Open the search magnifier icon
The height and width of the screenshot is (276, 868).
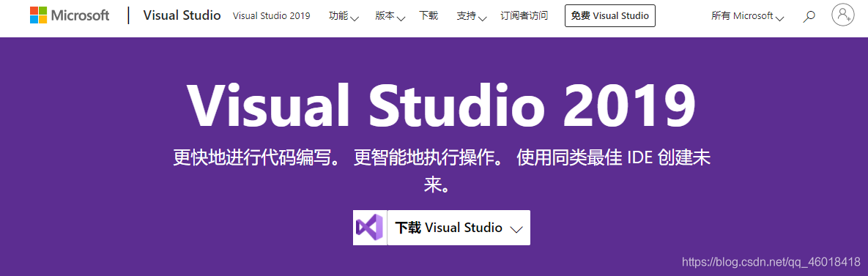point(809,17)
